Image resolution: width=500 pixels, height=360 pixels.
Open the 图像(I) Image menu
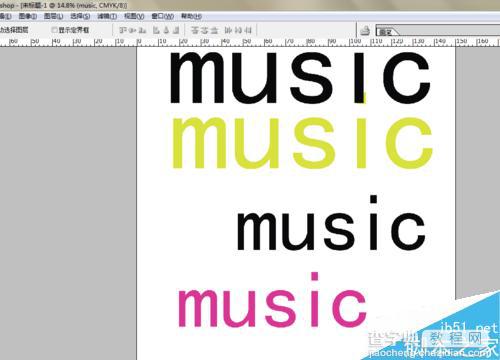27,16
